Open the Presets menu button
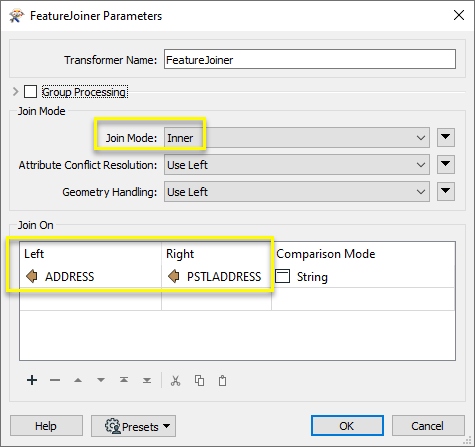Screen dimensions: 475x447 [133, 426]
